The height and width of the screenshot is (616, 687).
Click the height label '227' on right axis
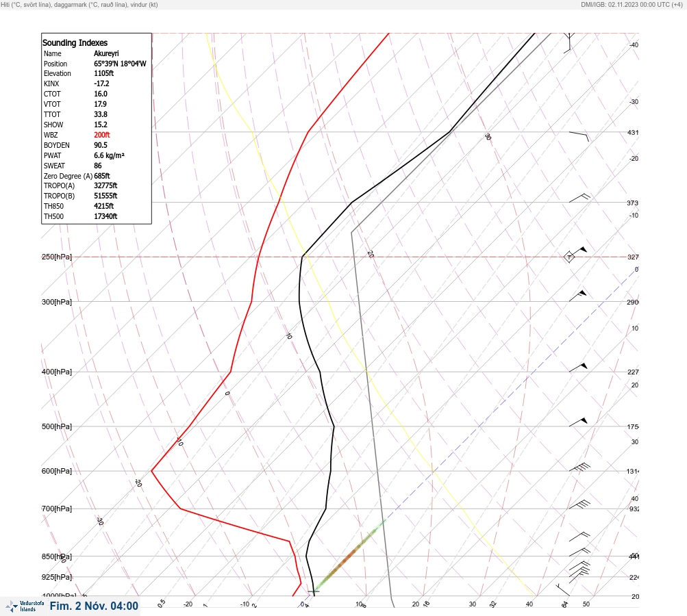coord(633,372)
